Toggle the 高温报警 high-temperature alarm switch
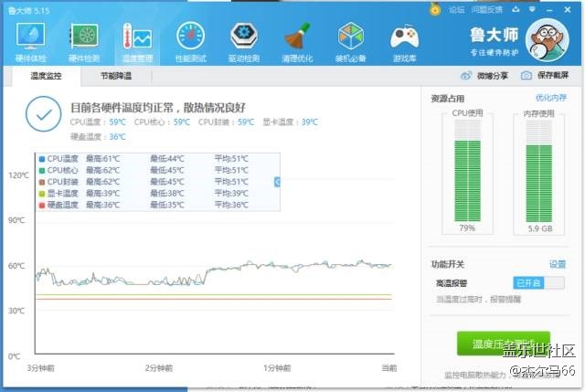The height and width of the screenshot is (392, 585). 537,283
